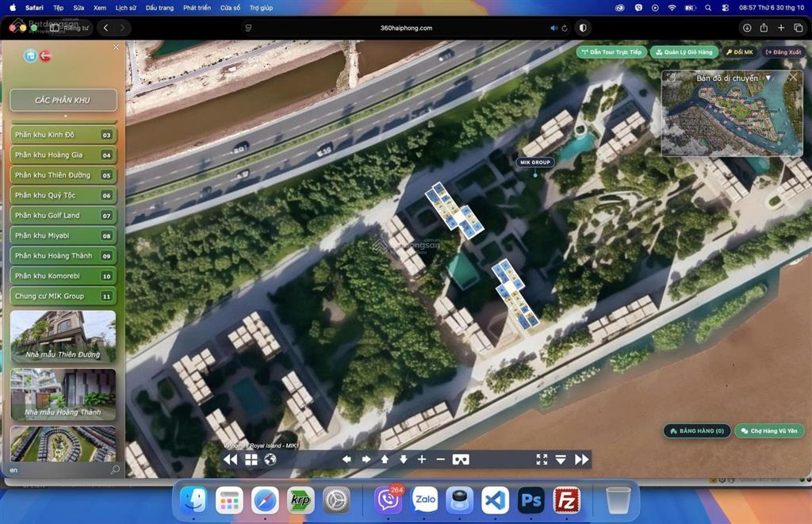Open the Phát triển menu
Screen dimensions: 812x524
tap(197, 8)
